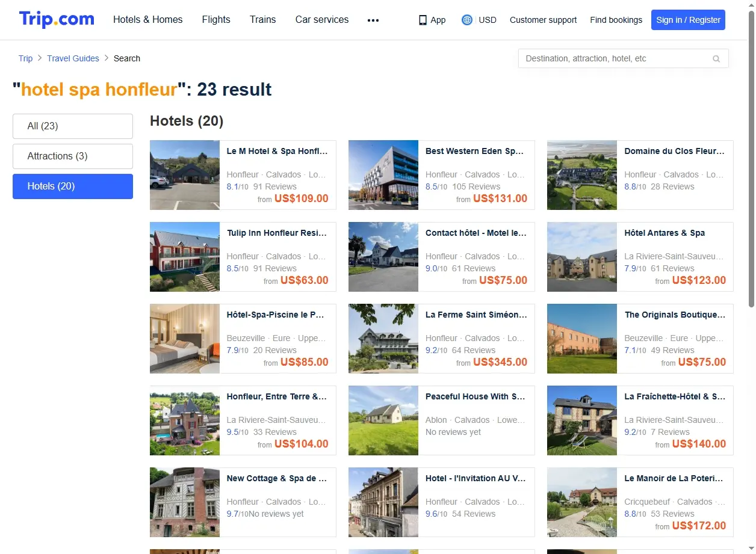756x554 pixels.
Task: Click Domaine du Clos Fleuri thumbnail
Action: click(582, 175)
